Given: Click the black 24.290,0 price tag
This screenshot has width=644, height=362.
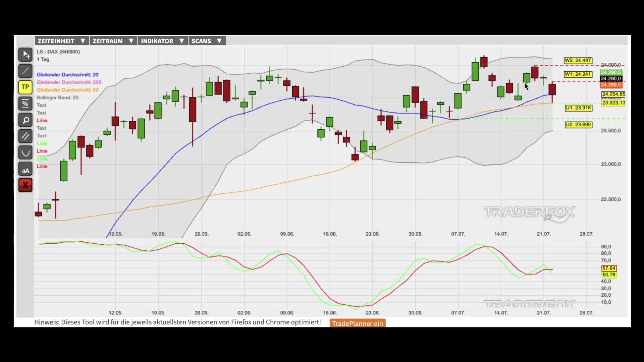Looking at the screenshot, I should point(611,79).
